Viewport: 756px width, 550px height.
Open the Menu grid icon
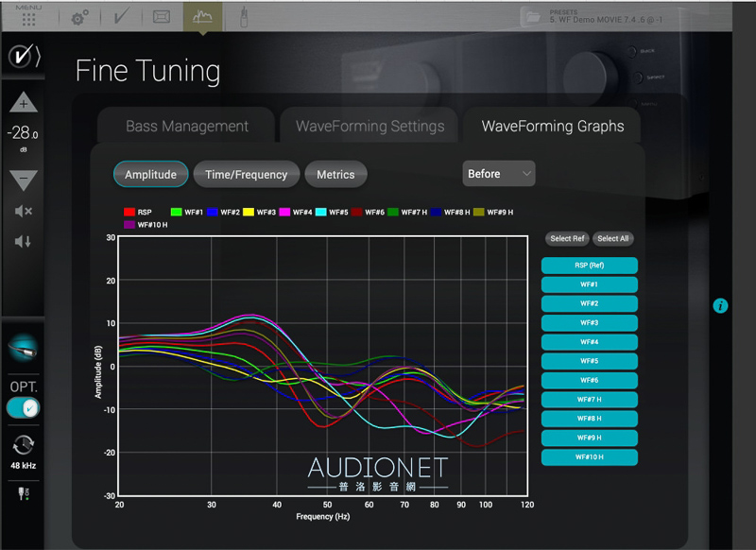(29, 18)
